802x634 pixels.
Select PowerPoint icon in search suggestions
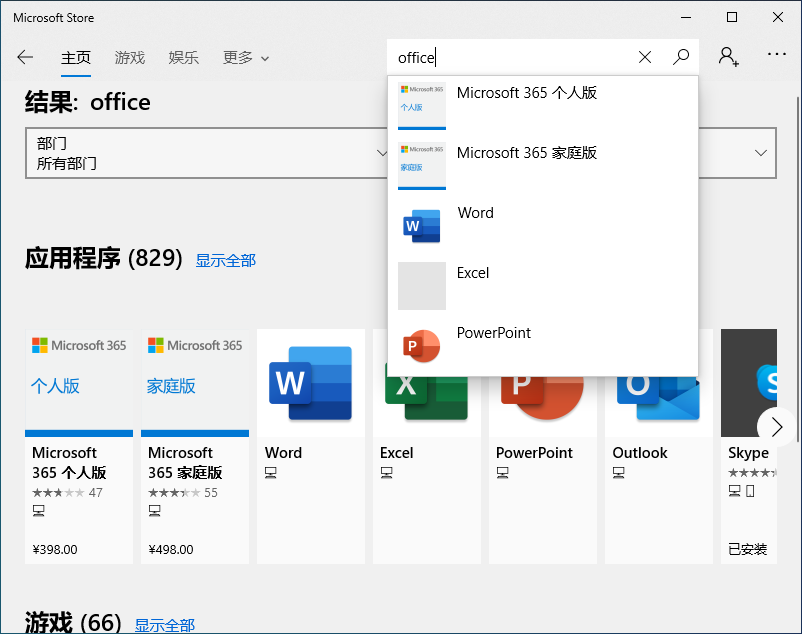coord(421,346)
